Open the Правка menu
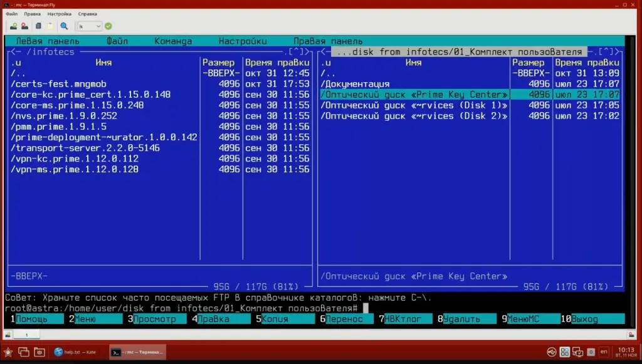The image size is (642, 364). [x=32, y=14]
